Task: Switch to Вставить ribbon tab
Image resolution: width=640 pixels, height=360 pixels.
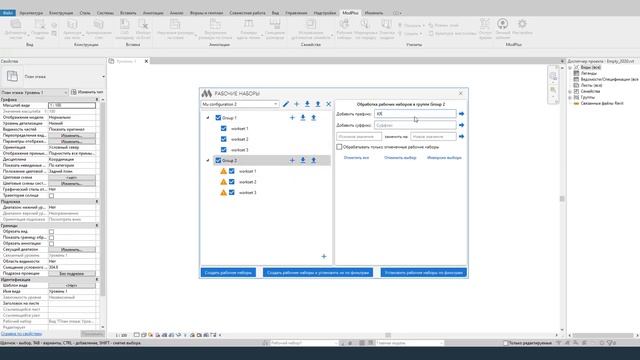Action: [x=128, y=13]
